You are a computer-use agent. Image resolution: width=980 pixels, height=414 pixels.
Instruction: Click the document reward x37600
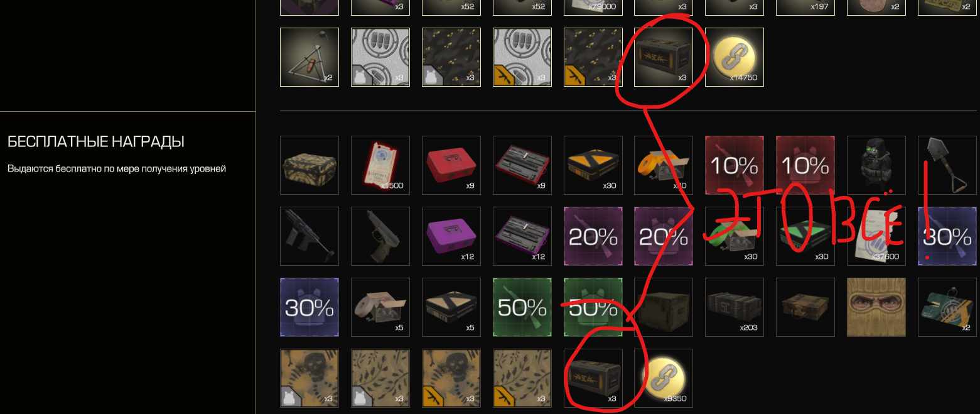pyautogui.click(x=876, y=236)
